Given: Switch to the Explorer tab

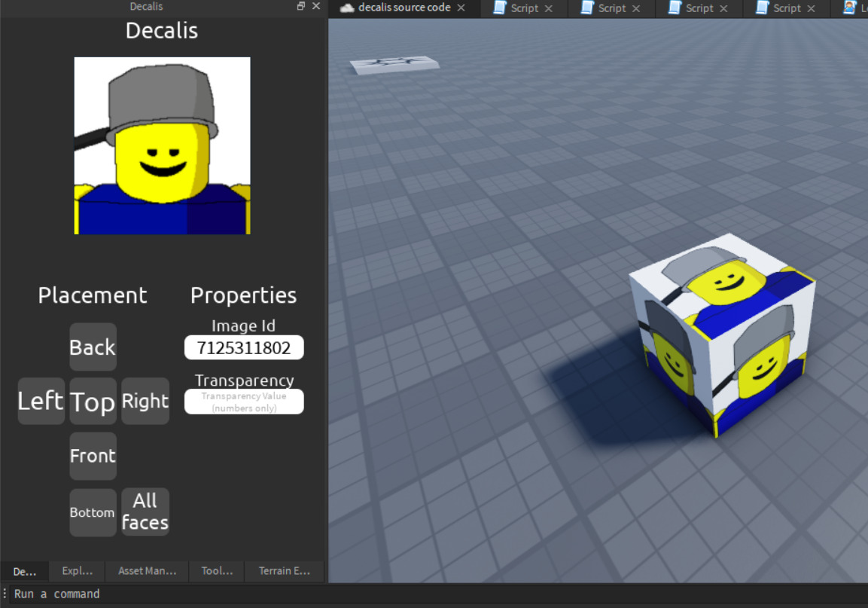Looking at the screenshot, I should pyautogui.click(x=75, y=571).
